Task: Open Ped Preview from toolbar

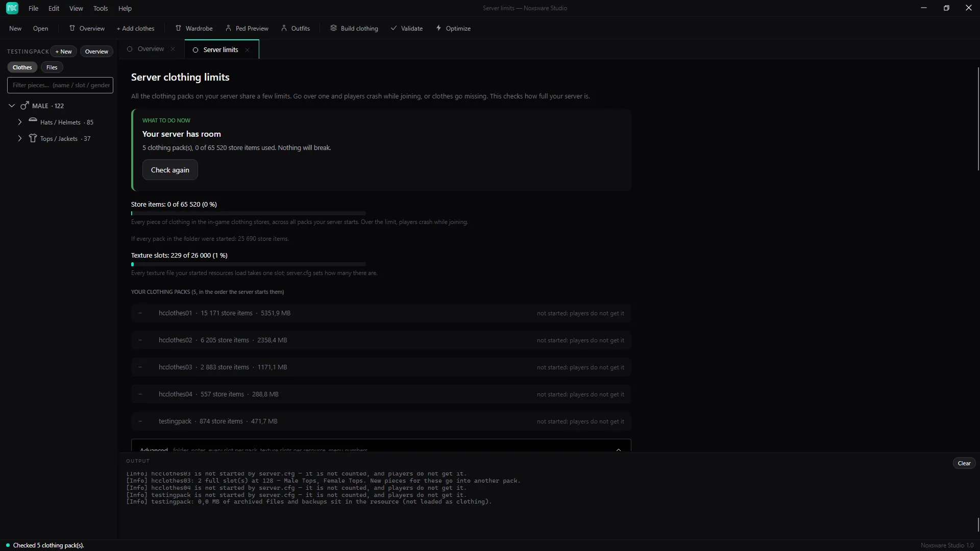Action: [x=247, y=28]
